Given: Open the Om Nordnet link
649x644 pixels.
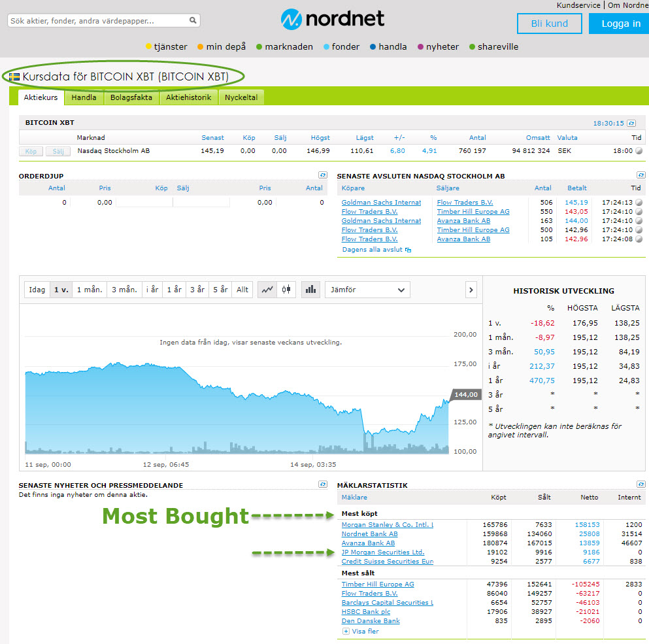Looking at the screenshot, I should tap(628, 5).
